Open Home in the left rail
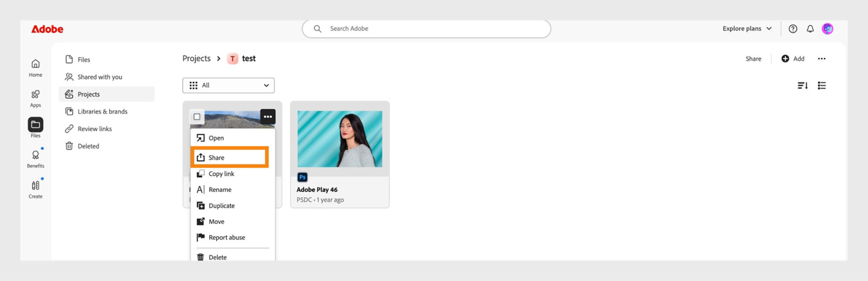The image size is (868, 281). pyautogui.click(x=35, y=68)
